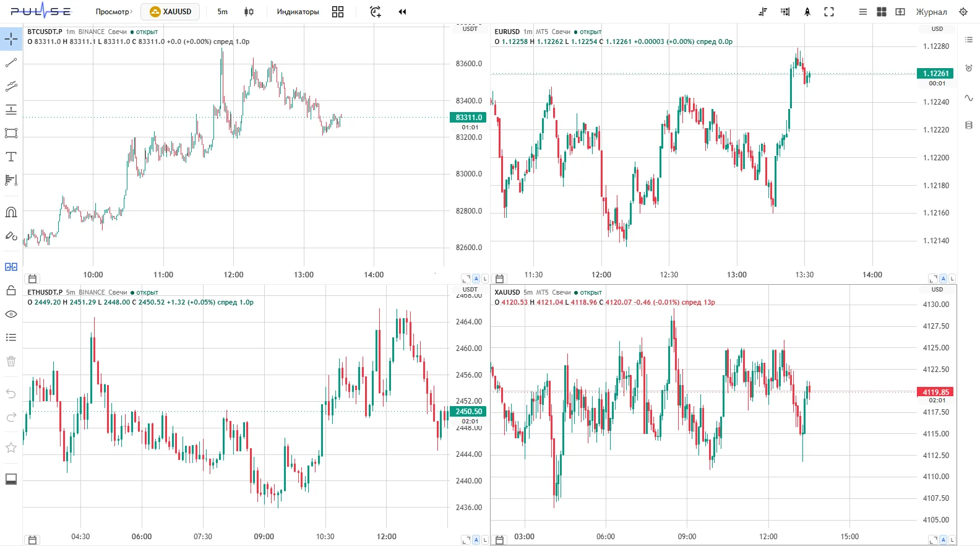
Task: Open the XAUUSD symbol selector
Action: 171,12
